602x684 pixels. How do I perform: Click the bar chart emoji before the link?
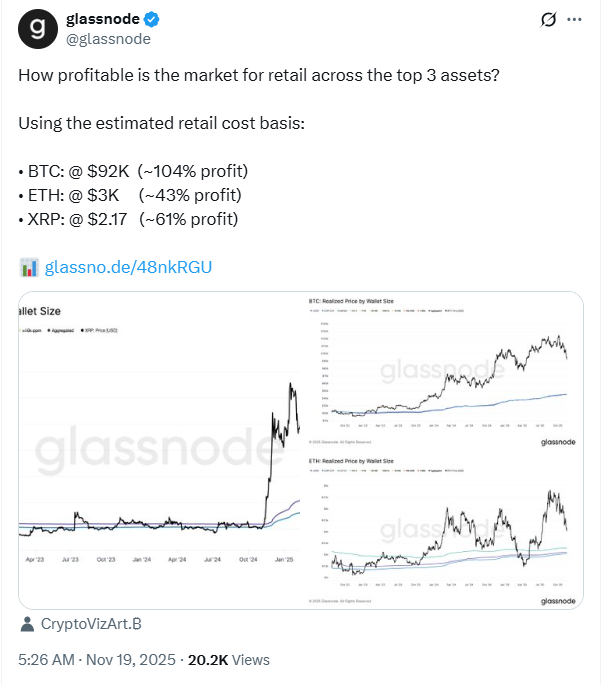pos(29,267)
